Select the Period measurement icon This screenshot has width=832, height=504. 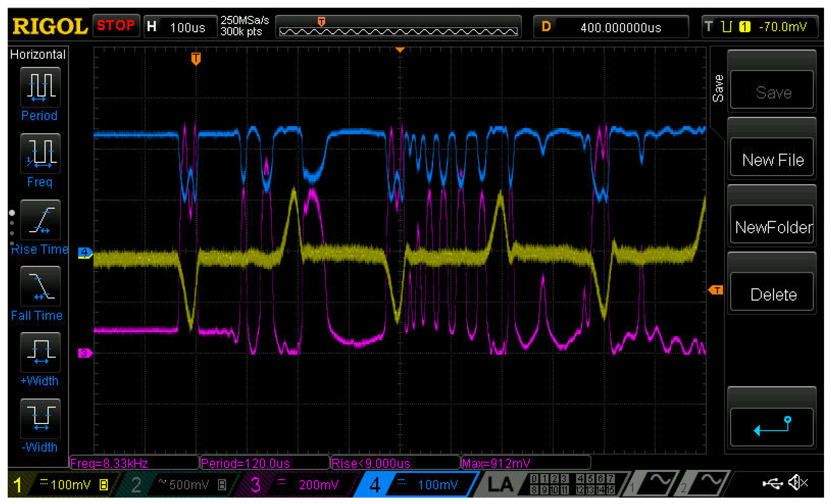point(40,87)
